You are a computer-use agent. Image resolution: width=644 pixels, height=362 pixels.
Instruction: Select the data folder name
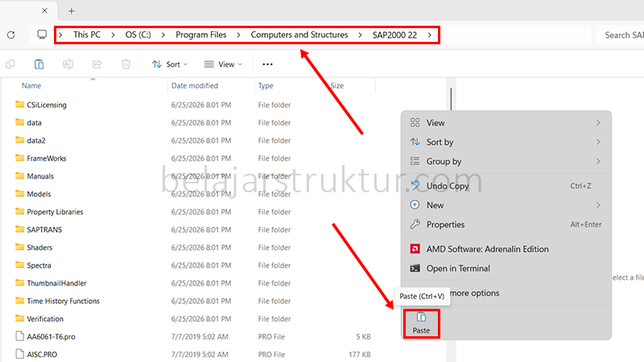pos(34,122)
